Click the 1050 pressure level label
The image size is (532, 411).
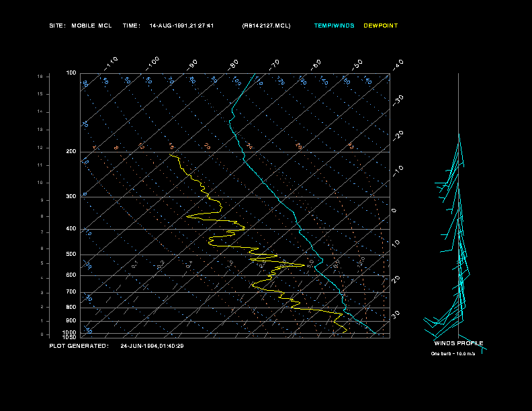(70, 337)
